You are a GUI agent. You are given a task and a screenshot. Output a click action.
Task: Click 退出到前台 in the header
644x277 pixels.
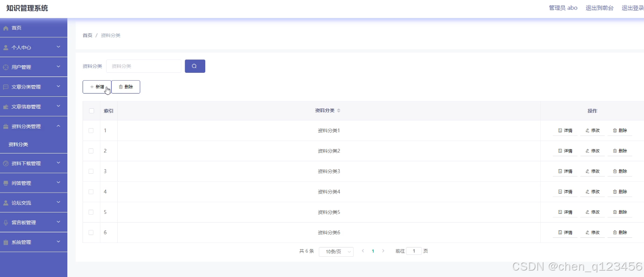click(599, 8)
